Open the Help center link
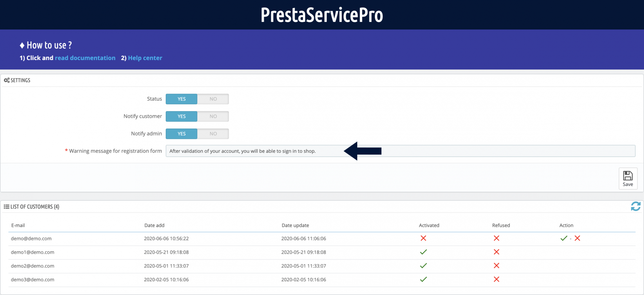 [145, 58]
